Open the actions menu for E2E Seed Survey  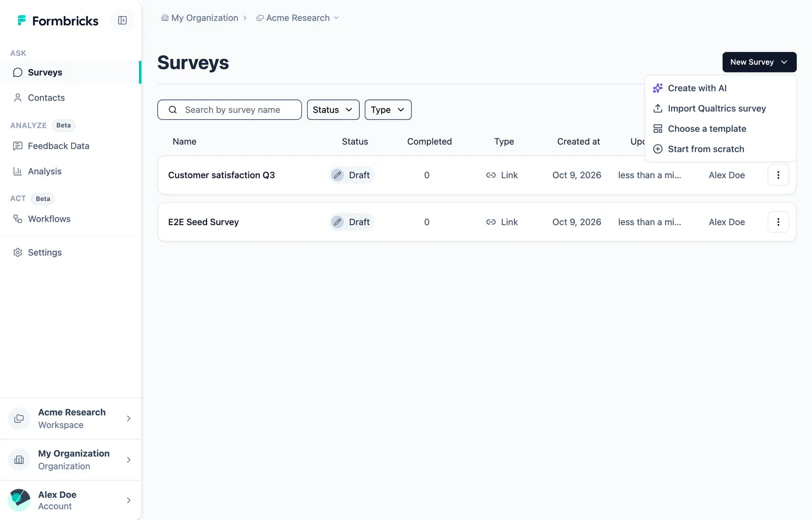(x=778, y=222)
